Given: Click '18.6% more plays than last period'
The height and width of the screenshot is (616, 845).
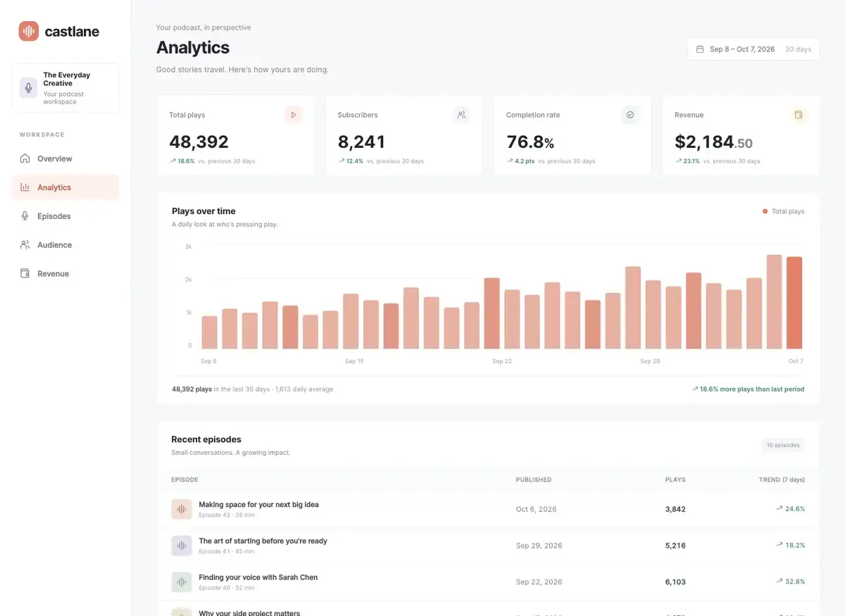Looking at the screenshot, I should click(x=748, y=389).
